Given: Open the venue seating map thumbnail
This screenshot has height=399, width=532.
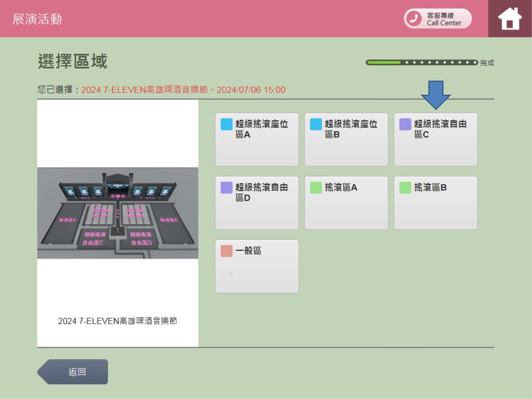Looking at the screenshot, I should coord(118,213).
